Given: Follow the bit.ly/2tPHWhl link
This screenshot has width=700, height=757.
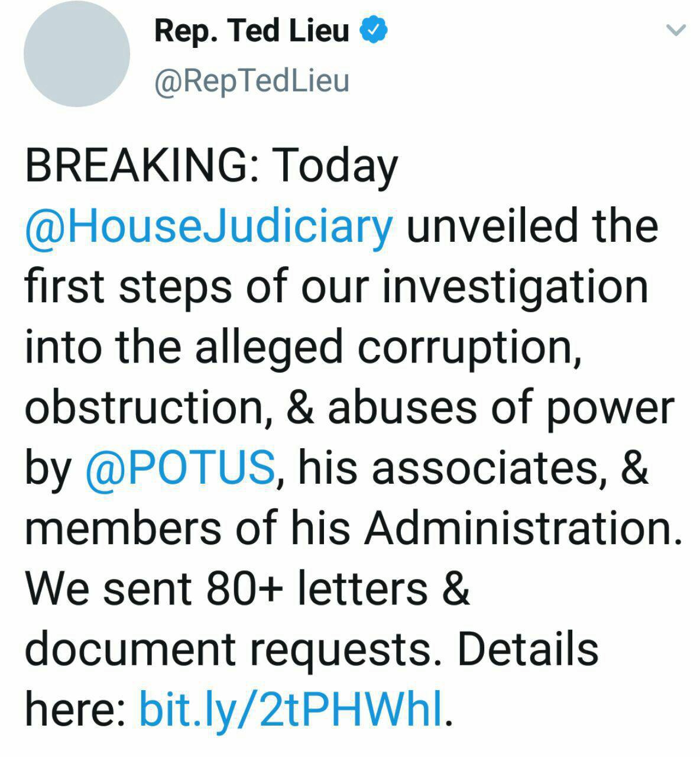Looking at the screenshot, I should [x=291, y=710].
